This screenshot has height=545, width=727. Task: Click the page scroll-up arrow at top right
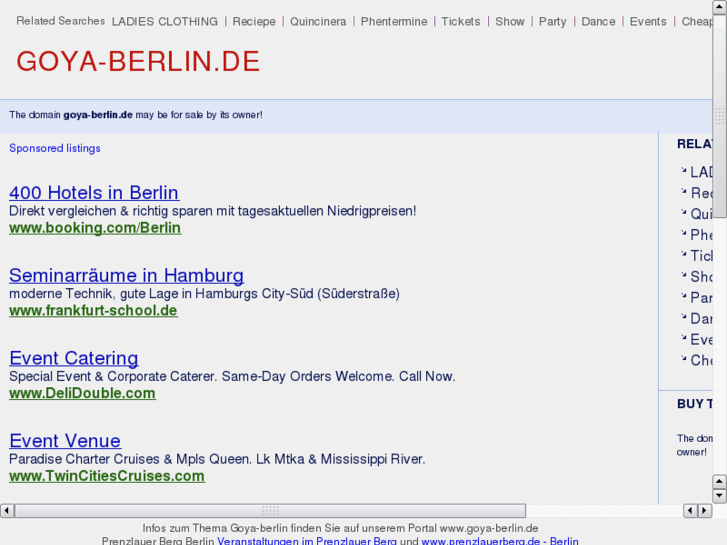720,7
